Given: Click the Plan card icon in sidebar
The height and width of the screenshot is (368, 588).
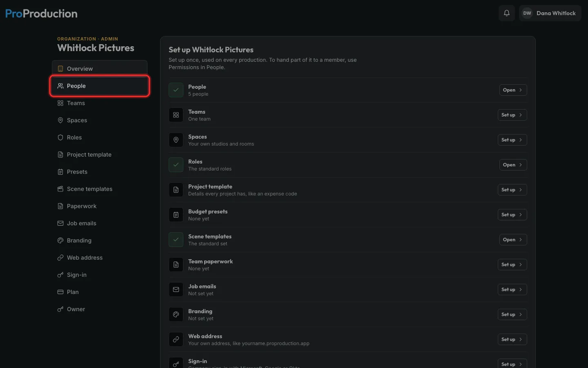Looking at the screenshot, I should click(x=60, y=292).
